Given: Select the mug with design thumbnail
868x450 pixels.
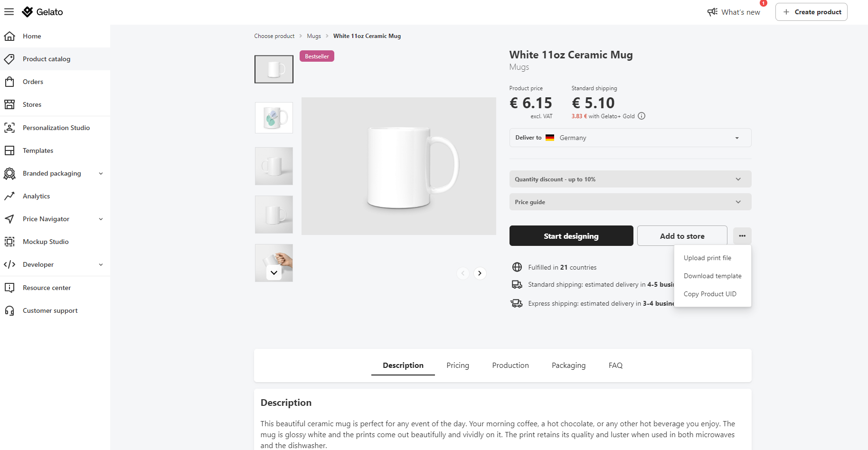Looking at the screenshot, I should tap(274, 118).
